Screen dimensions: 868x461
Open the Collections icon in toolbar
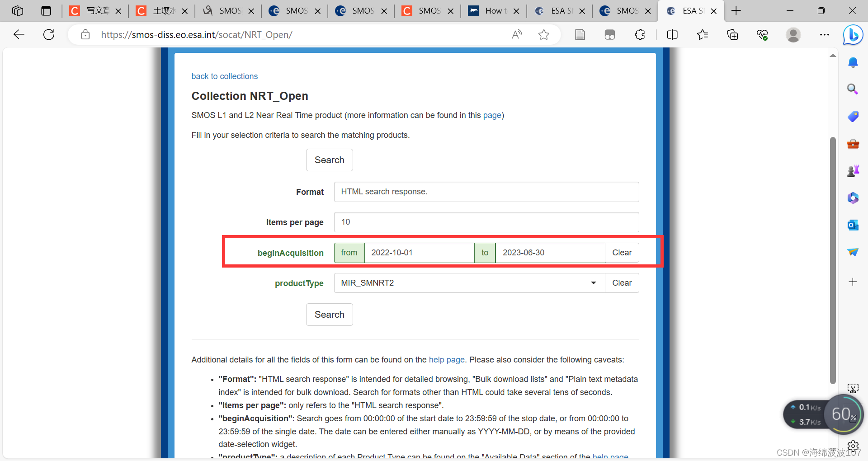(x=732, y=34)
